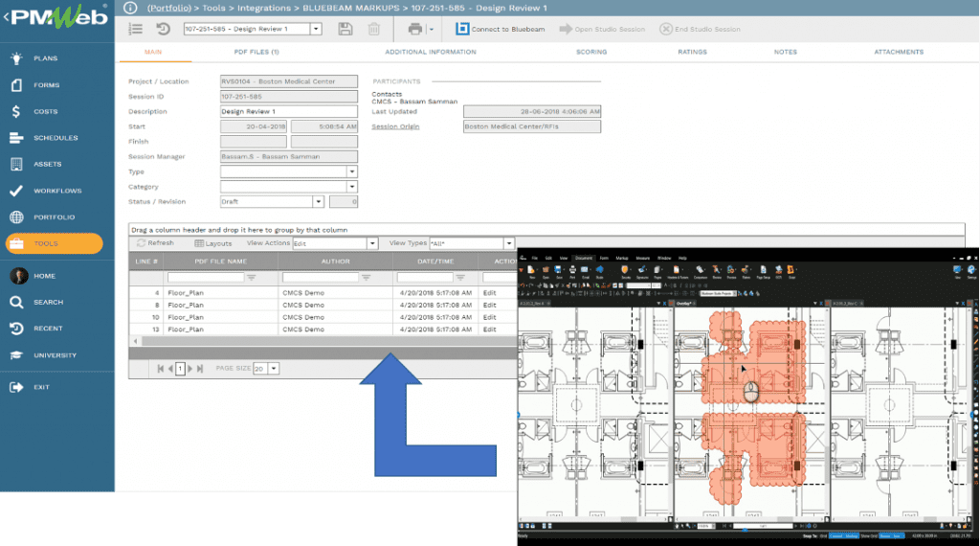This screenshot has height=546, width=980.
Task: Open the Document menu in Bluebeam
Action: pos(584,258)
